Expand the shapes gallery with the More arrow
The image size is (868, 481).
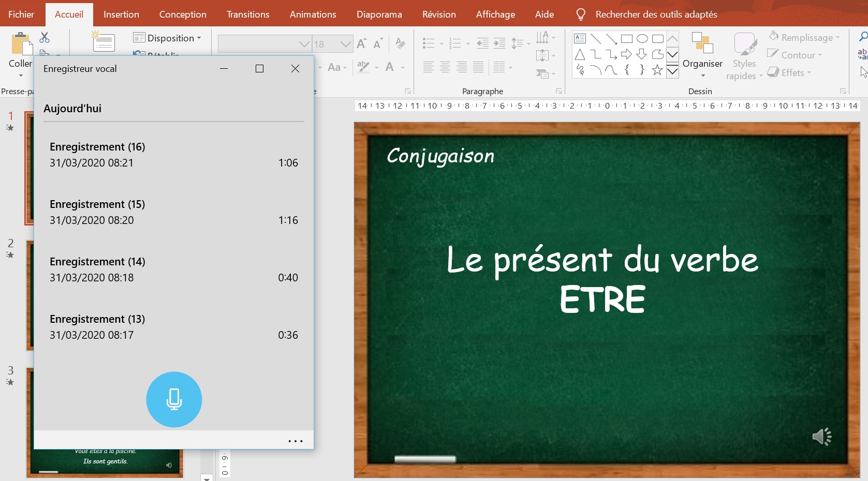point(672,70)
